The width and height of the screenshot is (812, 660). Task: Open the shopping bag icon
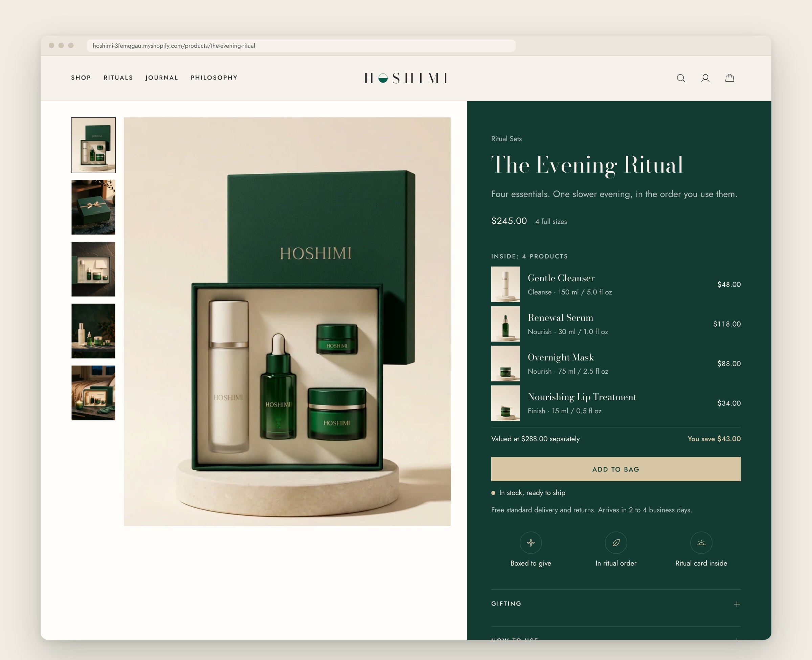pos(729,78)
